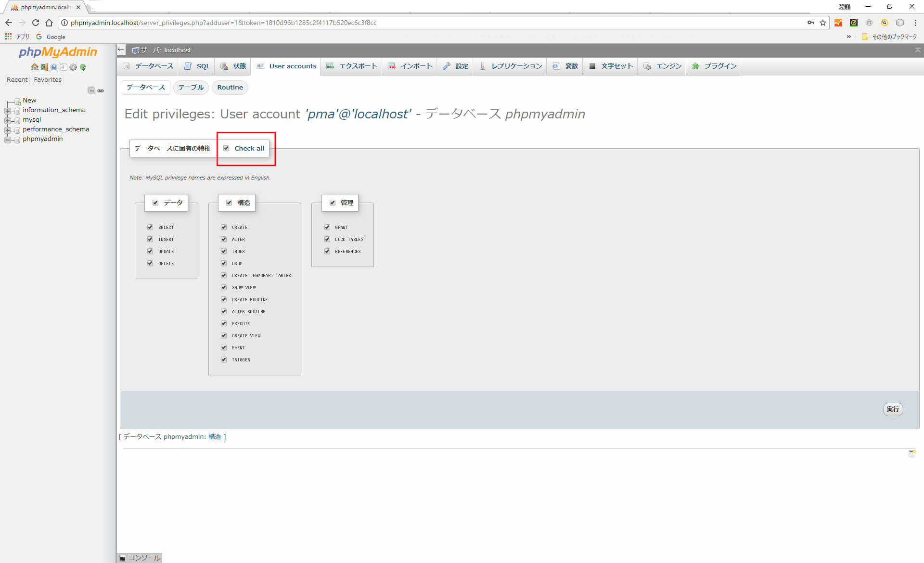924x563 pixels.
Task: Bookmark this page with star icon
Action: (823, 23)
